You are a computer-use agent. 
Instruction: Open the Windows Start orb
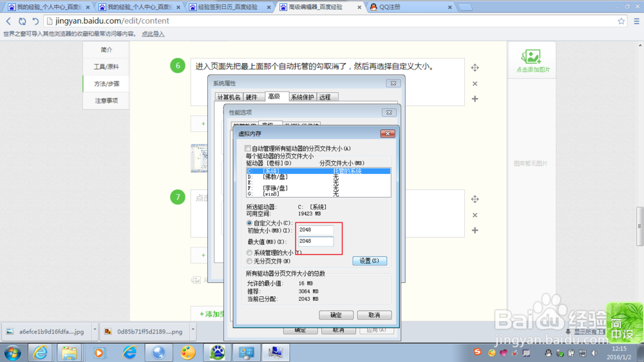tap(12, 353)
